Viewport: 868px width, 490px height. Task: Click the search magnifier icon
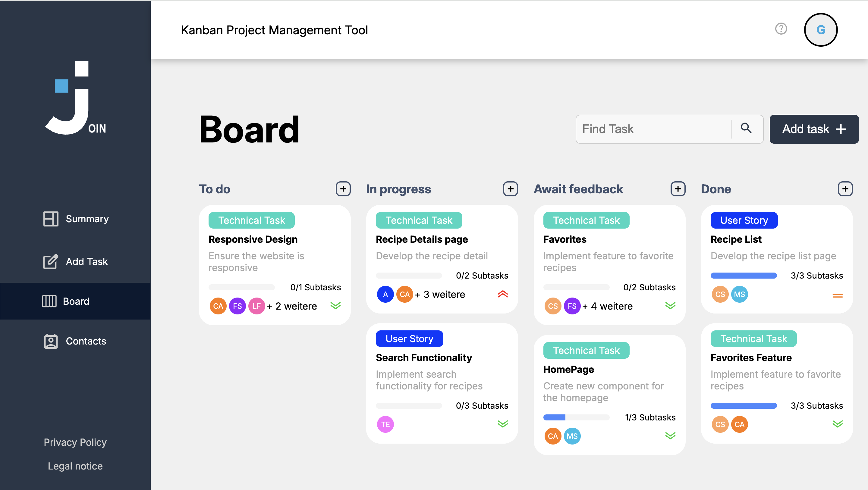pos(746,129)
